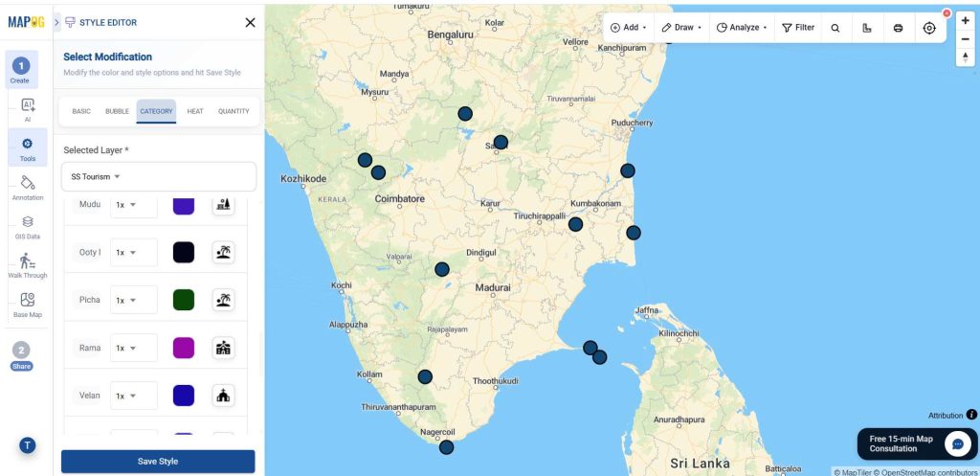Click the MapTiler attribution link
Screen dimensions: 980x476
[853, 472]
